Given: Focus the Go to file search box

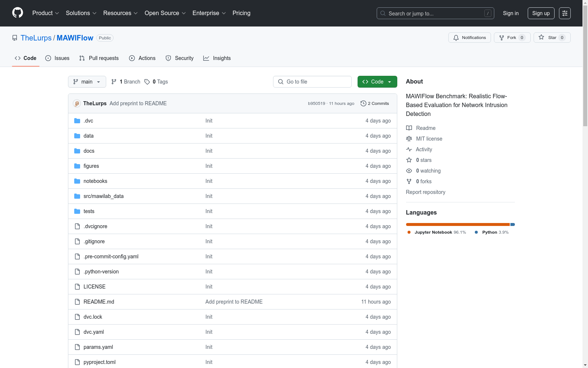Looking at the screenshot, I should 312,82.
